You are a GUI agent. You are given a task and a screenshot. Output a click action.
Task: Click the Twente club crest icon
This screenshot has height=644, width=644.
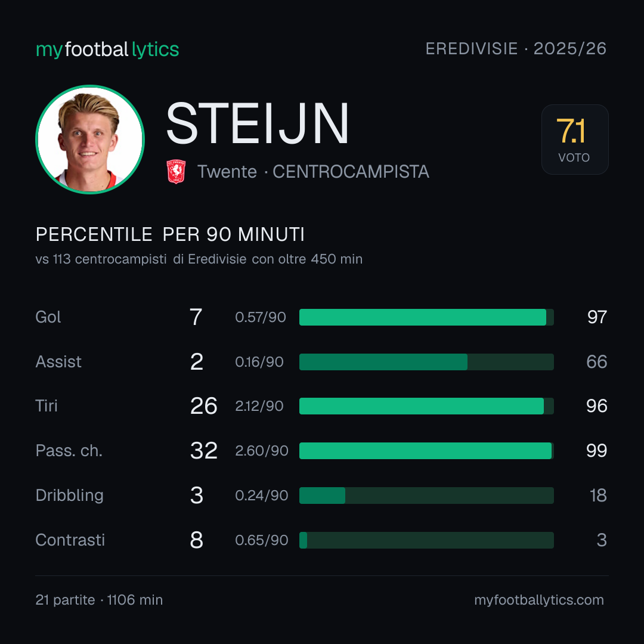pos(176,171)
